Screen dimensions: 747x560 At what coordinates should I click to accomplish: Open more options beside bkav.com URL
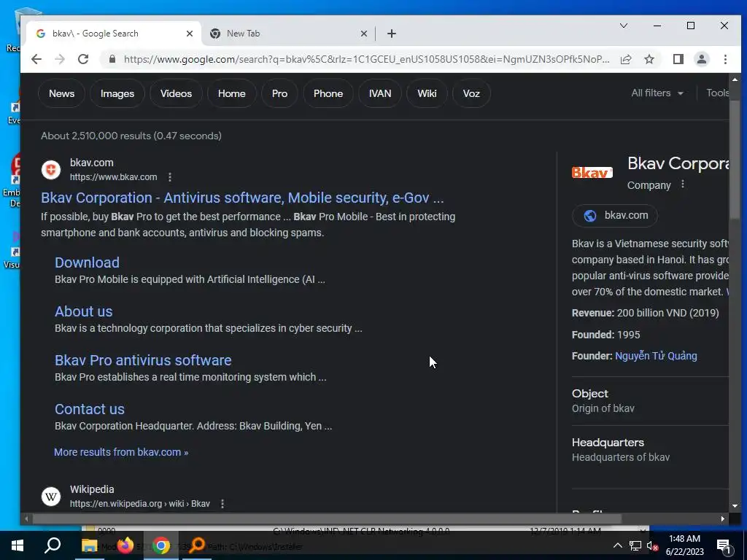click(x=170, y=177)
